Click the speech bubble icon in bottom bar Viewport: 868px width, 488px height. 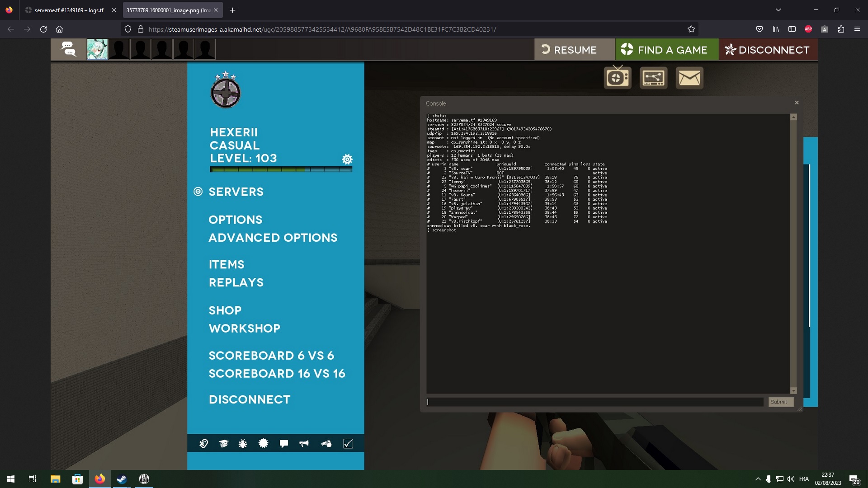pyautogui.click(x=284, y=444)
